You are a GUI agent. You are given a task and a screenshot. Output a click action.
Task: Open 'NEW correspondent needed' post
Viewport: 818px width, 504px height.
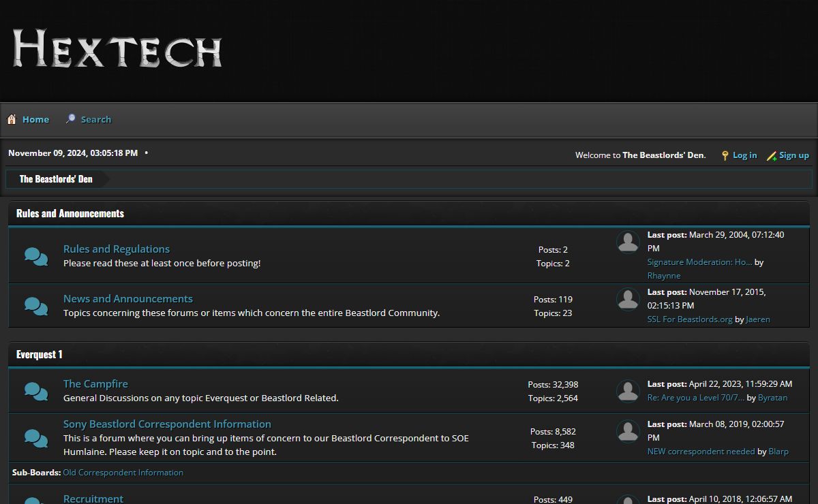tap(701, 452)
